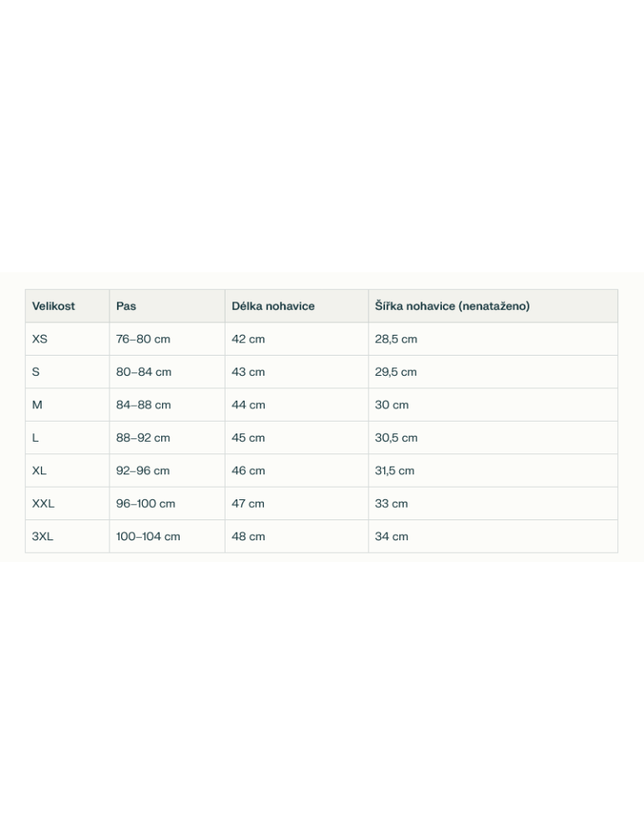Click the 84–88 cm waist cell

pyautogui.click(x=144, y=405)
